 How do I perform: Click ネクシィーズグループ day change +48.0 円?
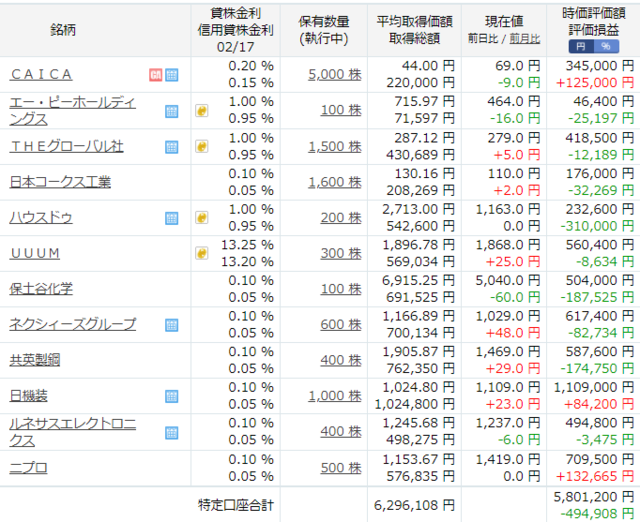tap(513, 333)
